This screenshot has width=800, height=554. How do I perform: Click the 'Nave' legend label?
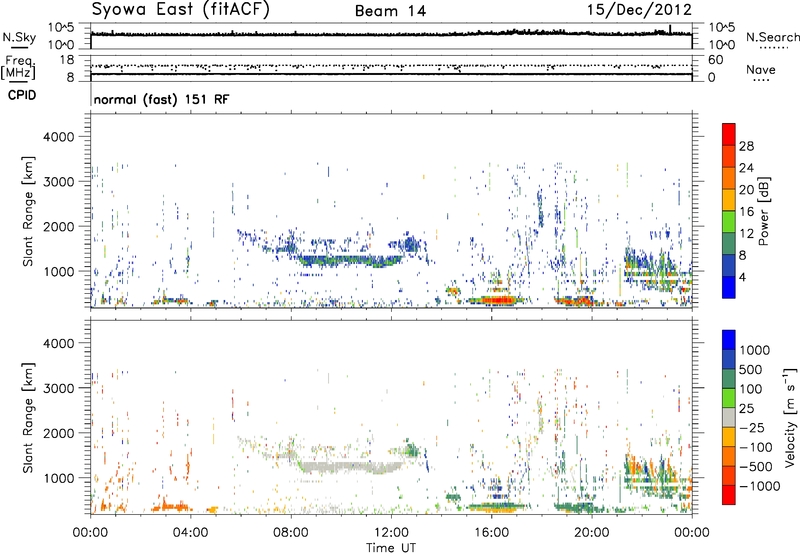(761, 70)
